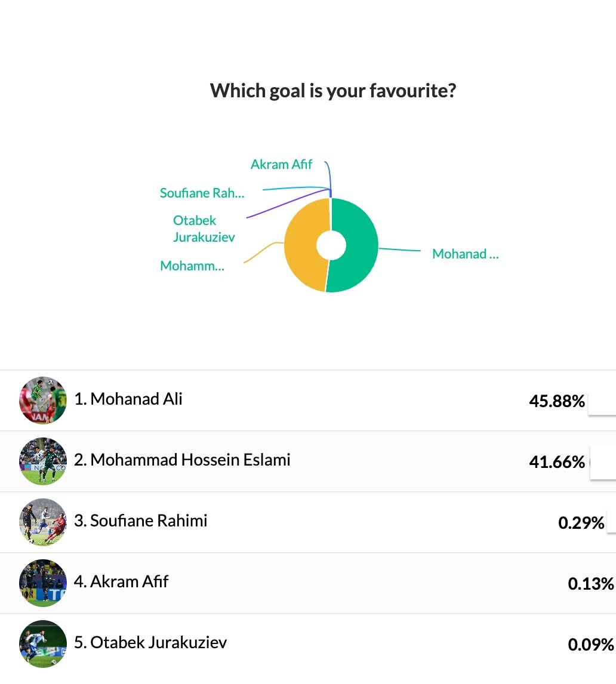616x684 pixels.
Task: Click Otabek Jurakuziev's goal thumbnail
Action: 42,644
